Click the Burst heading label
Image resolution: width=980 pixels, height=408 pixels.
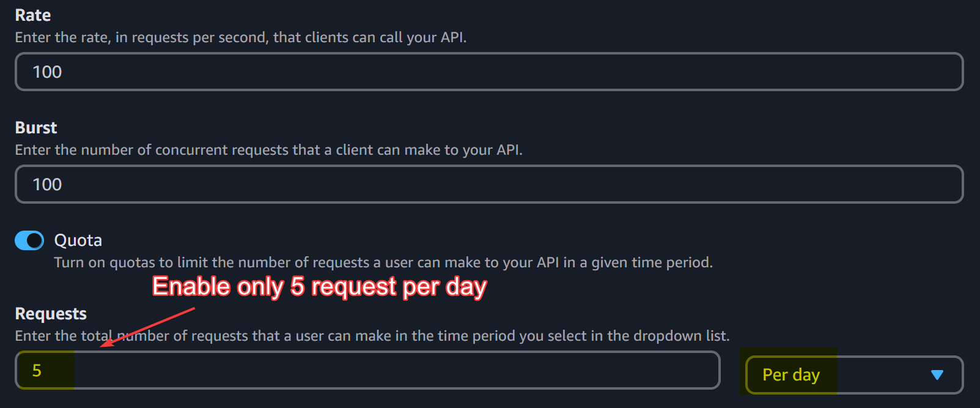(36, 128)
